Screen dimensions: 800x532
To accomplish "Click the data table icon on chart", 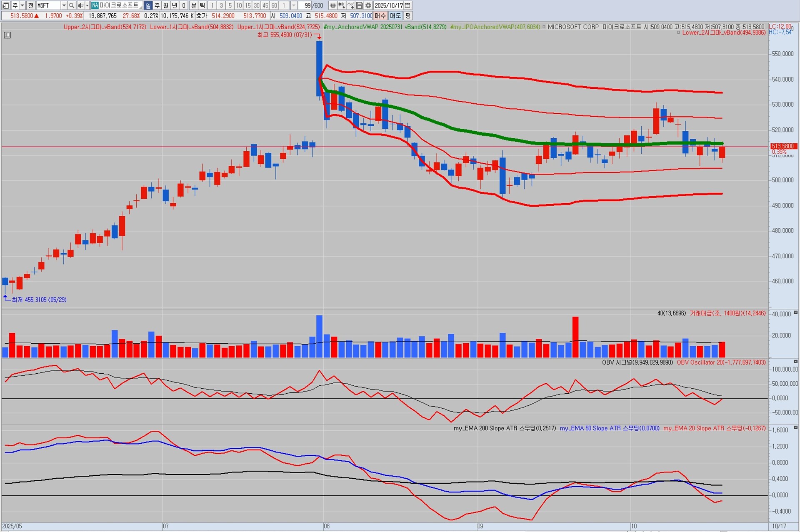I will pyautogui.click(x=7, y=35).
